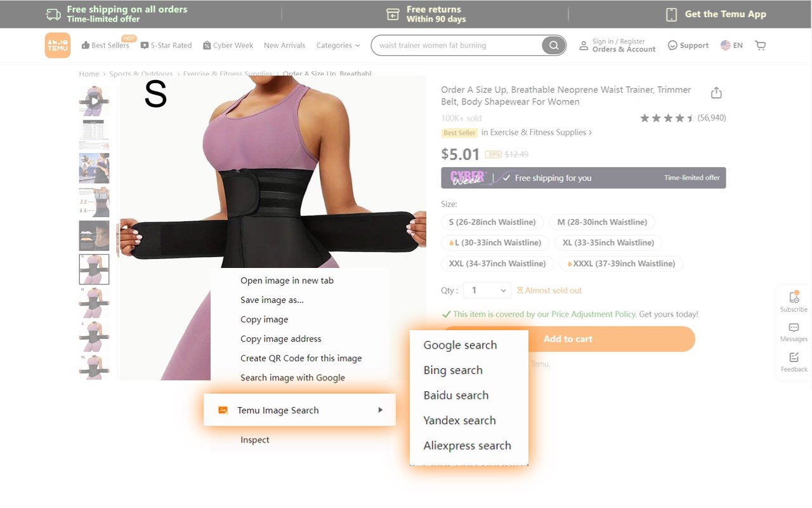Select size XL (33-35inch Waistline)
The height and width of the screenshot is (508, 812).
click(608, 243)
